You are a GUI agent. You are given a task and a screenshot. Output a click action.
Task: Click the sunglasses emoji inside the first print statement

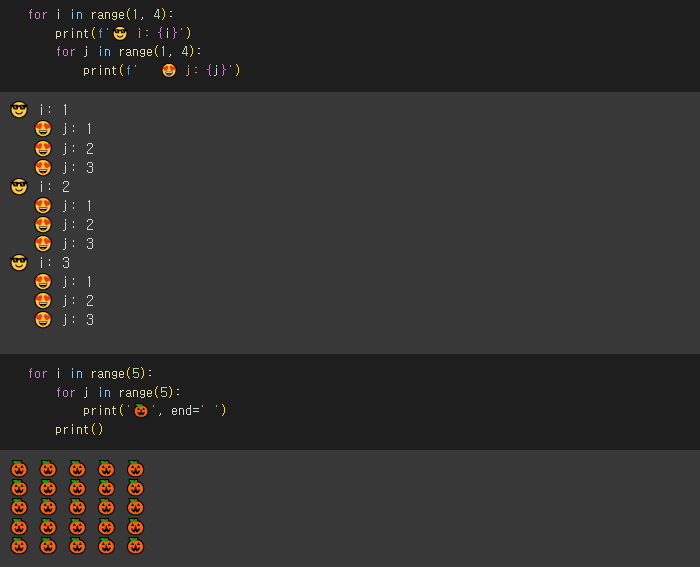click(120, 33)
